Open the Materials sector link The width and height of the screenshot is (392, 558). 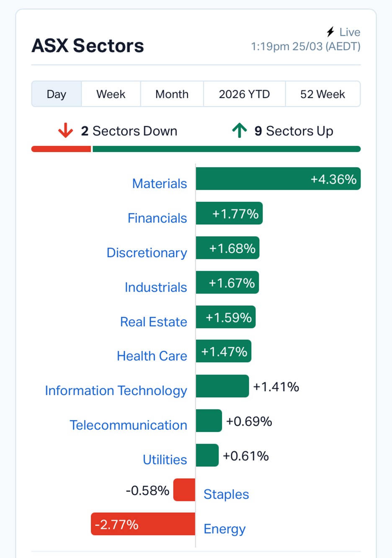click(x=160, y=183)
